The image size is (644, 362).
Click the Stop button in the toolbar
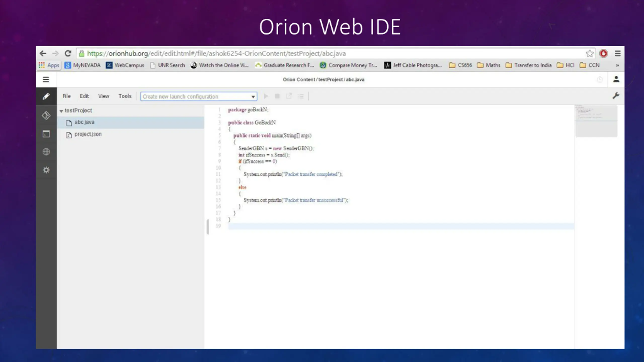click(x=277, y=96)
